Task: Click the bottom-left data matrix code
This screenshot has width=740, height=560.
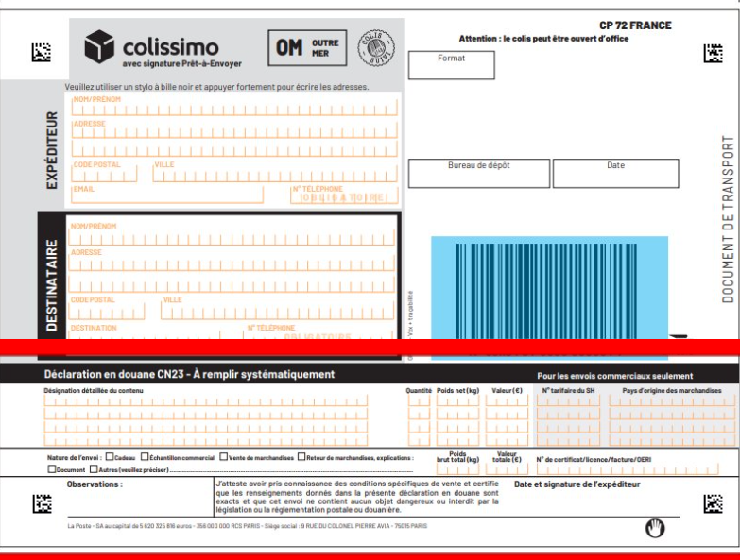Action: coord(41,503)
